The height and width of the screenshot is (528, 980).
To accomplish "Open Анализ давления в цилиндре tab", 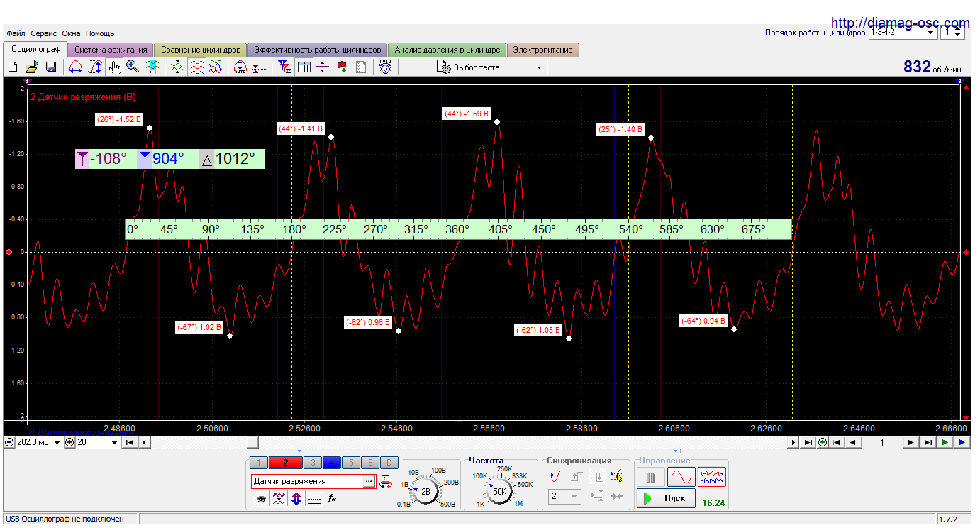I will [447, 50].
